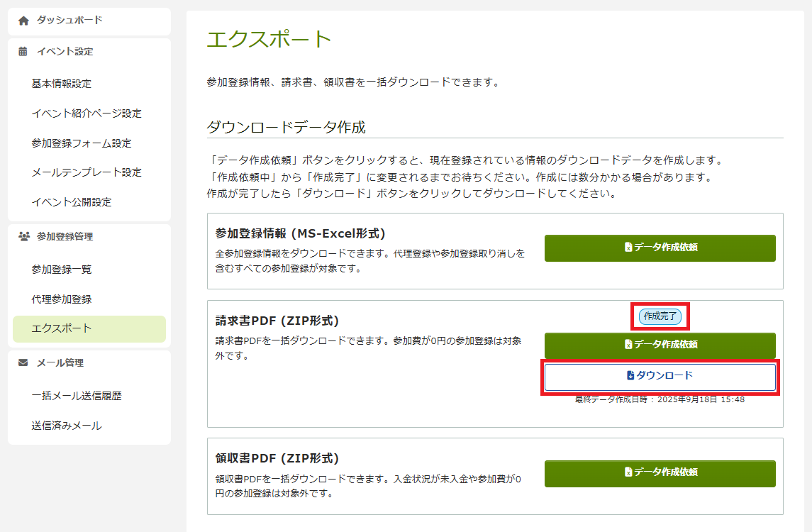Click the calendar icon beside イベント設定

(x=23, y=51)
